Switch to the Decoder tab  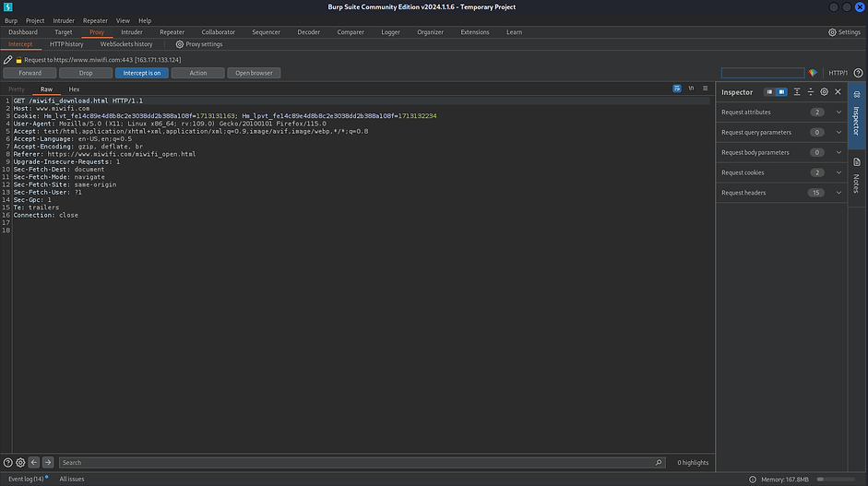(x=308, y=32)
